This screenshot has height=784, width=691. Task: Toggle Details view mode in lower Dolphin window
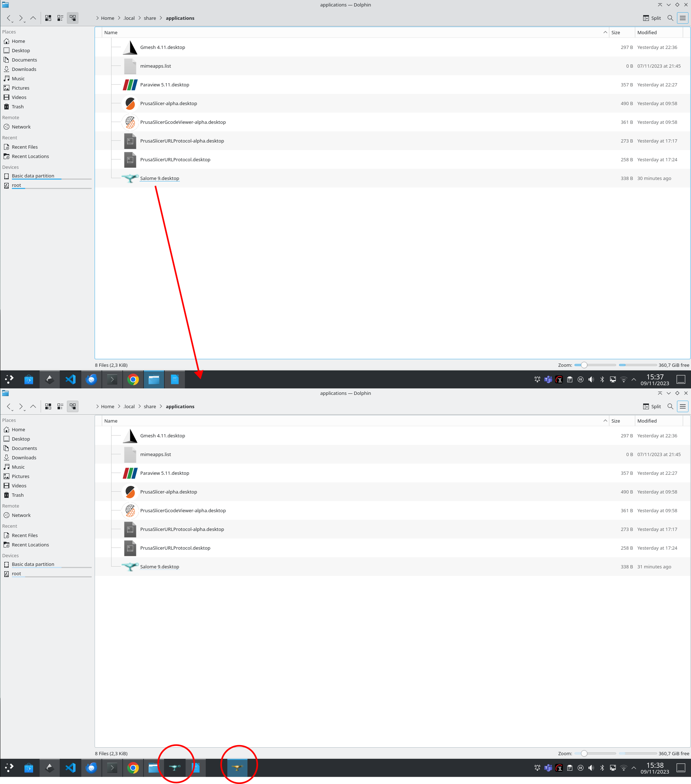(72, 406)
